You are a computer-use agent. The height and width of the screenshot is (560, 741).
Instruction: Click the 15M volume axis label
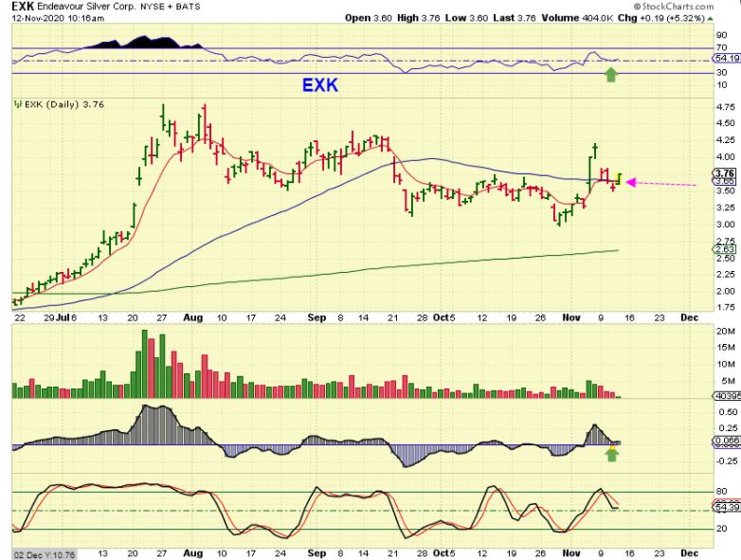click(726, 348)
